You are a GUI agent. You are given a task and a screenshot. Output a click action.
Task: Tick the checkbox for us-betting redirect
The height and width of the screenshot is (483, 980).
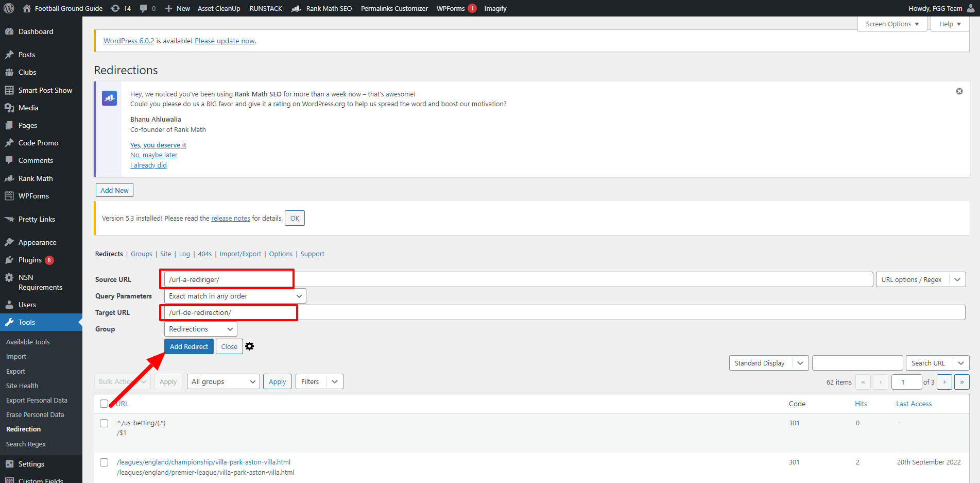tap(104, 423)
